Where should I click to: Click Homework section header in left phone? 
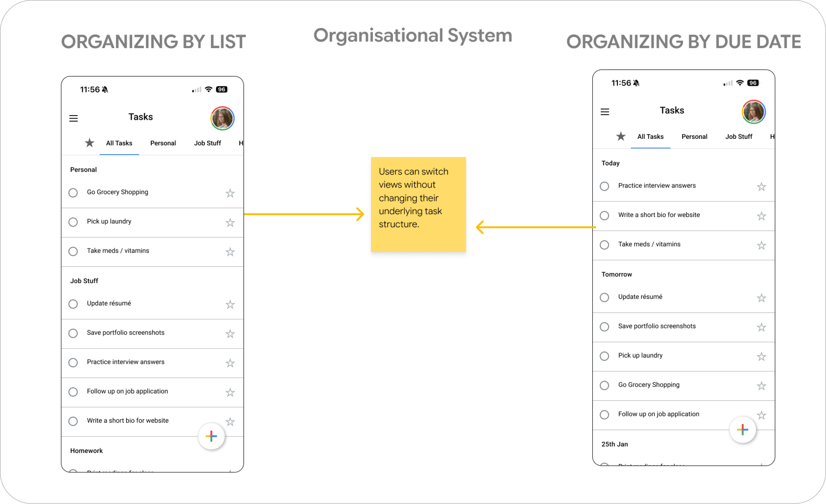[86, 451]
